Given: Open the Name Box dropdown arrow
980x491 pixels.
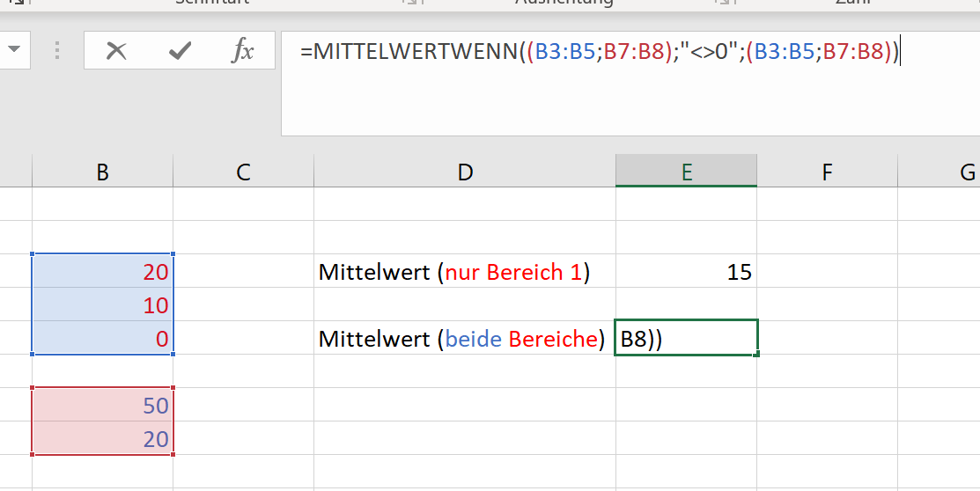Looking at the screenshot, I should (13, 50).
